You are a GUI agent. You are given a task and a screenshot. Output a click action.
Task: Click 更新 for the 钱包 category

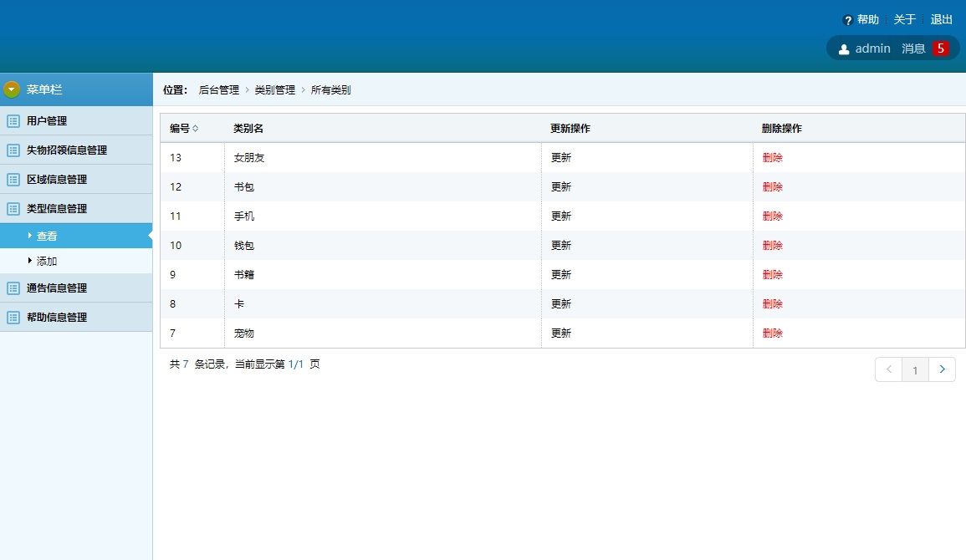560,245
